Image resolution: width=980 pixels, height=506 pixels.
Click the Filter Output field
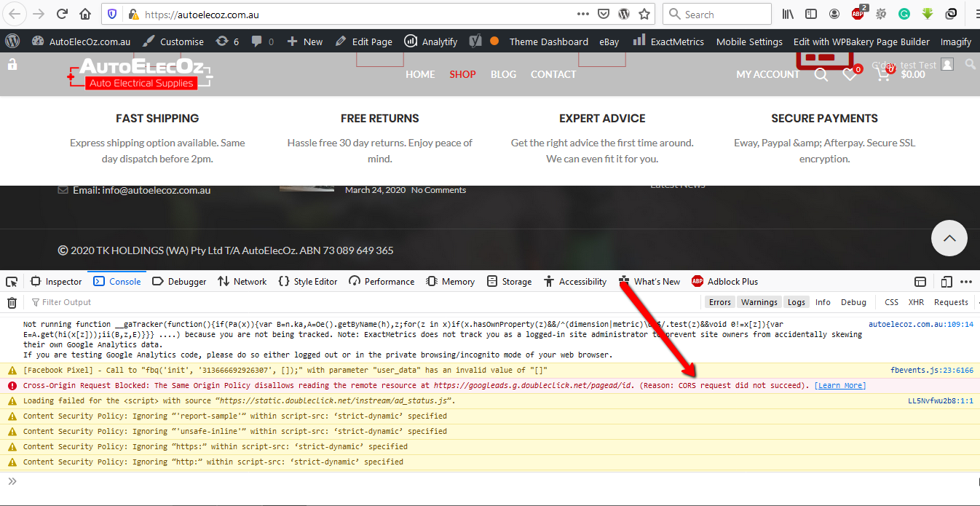364,302
